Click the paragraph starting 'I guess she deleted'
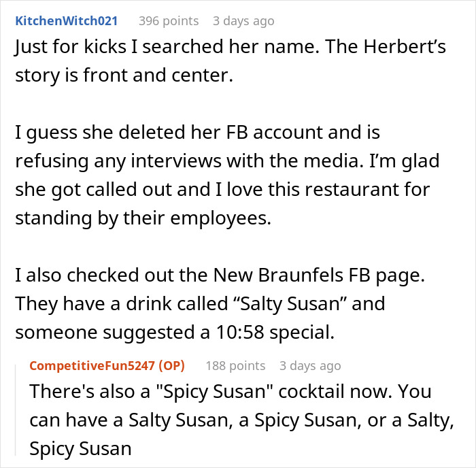The image size is (476, 468). [227, 175]
